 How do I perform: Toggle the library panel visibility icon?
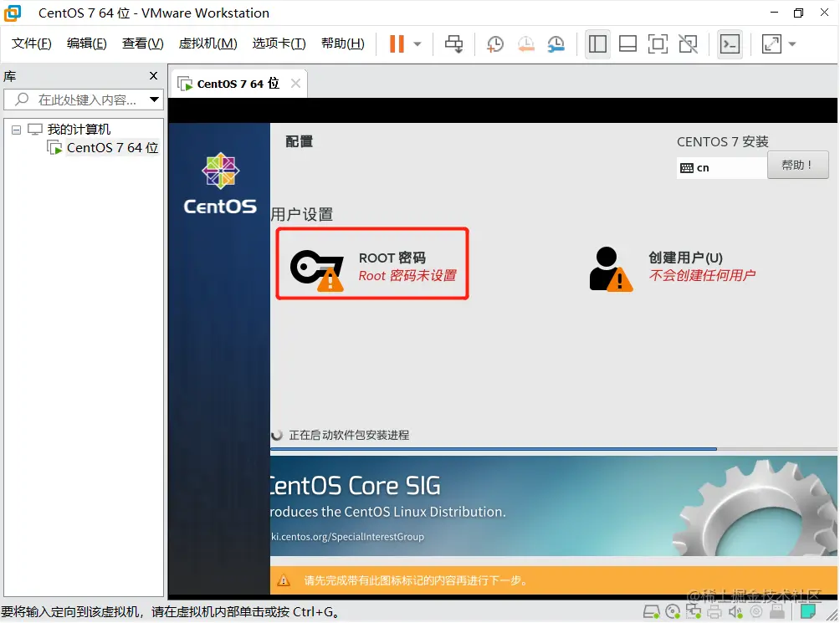tap(597, 43)
